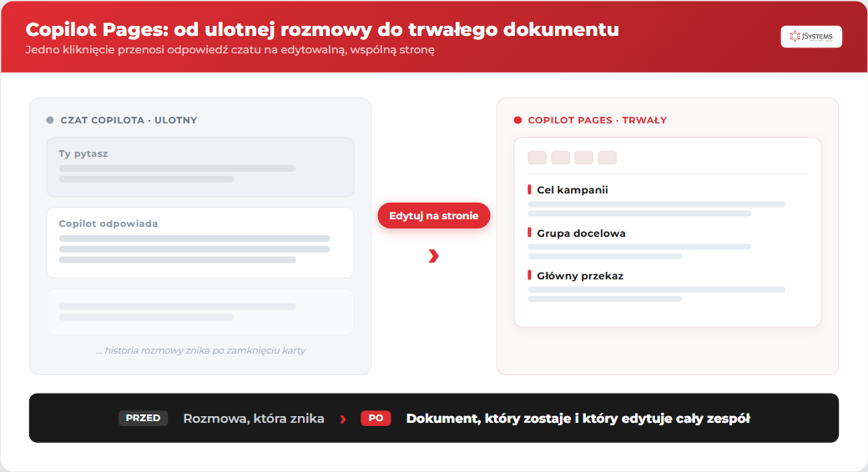Click the gray dot beside 'CZAT COPILOTA'

(50, 120)
